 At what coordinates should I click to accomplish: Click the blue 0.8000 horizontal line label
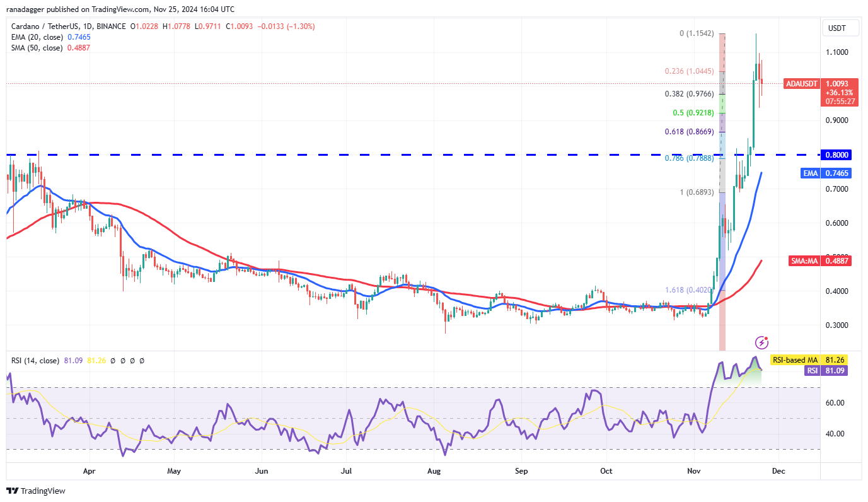pyautogui.click(x=836, y=155)
